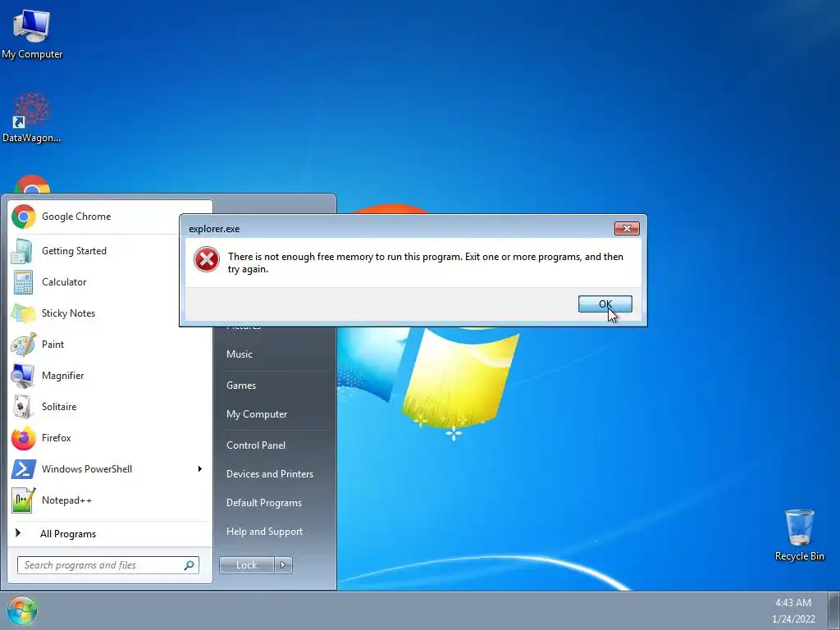Click the taskbar clock showing 4:43 AM
The image size is (840, 630).
coord(793,603)
